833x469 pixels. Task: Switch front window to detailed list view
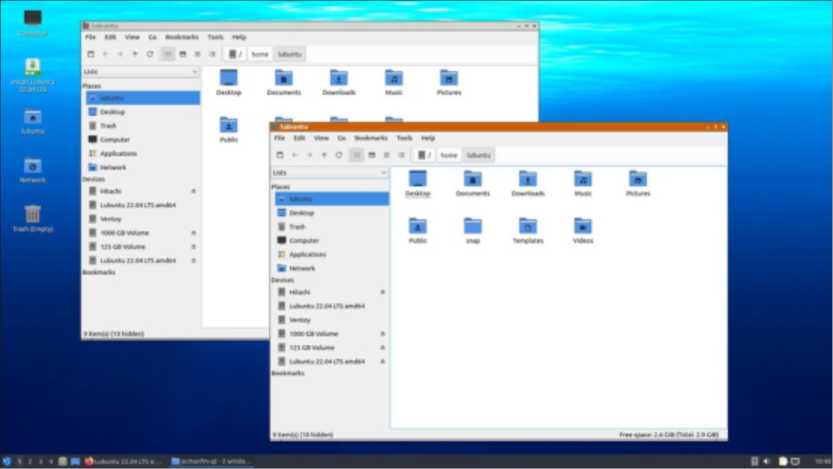click(x=402, y=155)
